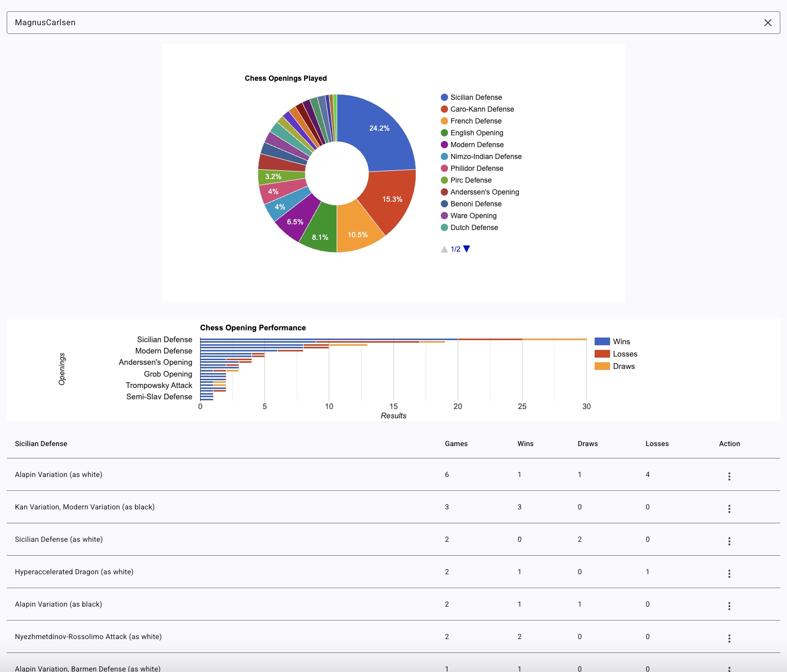This screenshot has height=672, width=787.
Task: Click three-dot menu for Sicilian Defense (as white)
Action: click(x=729, y=541)
